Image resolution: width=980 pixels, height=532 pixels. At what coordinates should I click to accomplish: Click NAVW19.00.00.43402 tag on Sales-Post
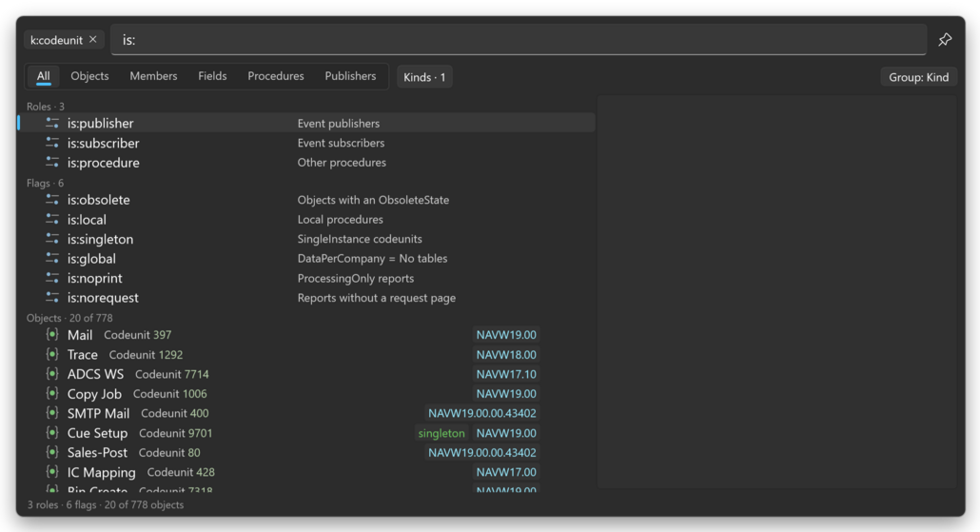click(481, 453)
